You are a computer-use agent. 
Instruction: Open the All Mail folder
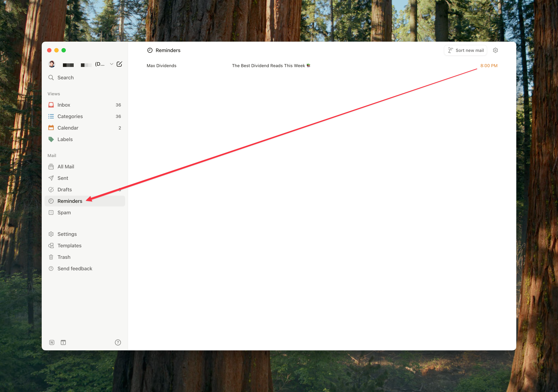[66, 167]
